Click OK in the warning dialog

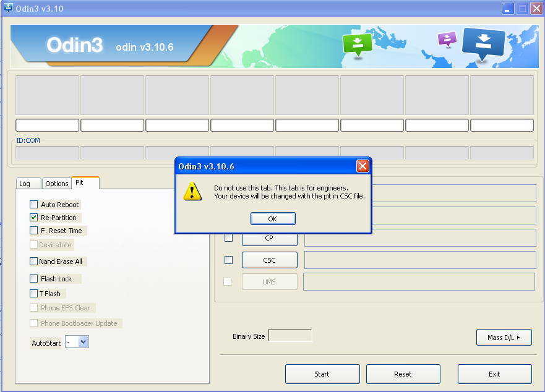273,219
